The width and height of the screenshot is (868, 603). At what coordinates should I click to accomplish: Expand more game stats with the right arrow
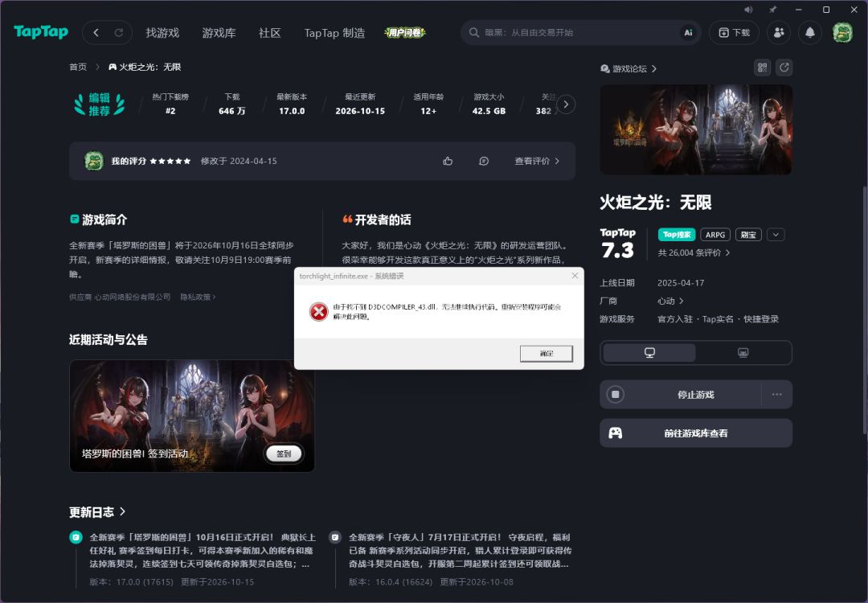(565, 104)
